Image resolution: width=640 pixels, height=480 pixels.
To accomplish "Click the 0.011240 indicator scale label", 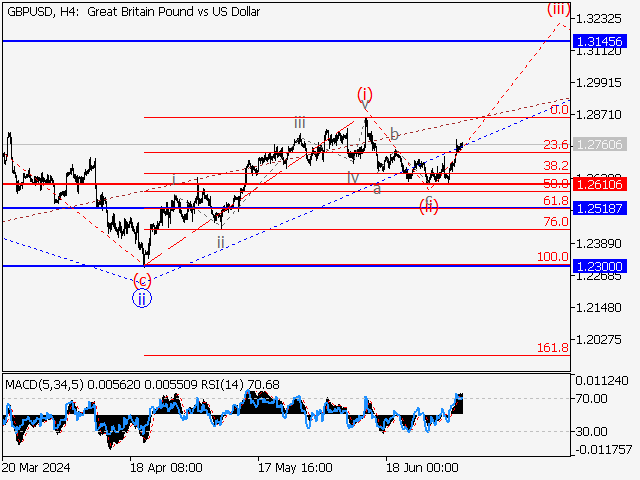I will click(602, 381).
